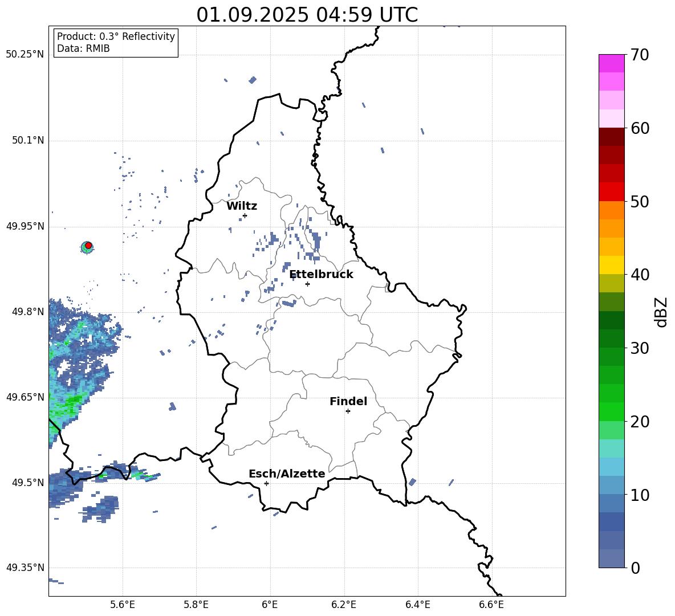This screenshot has height=616, width=675.
Task: Click the olive colorbar segment below 40
Action: (x=611, y=283)
